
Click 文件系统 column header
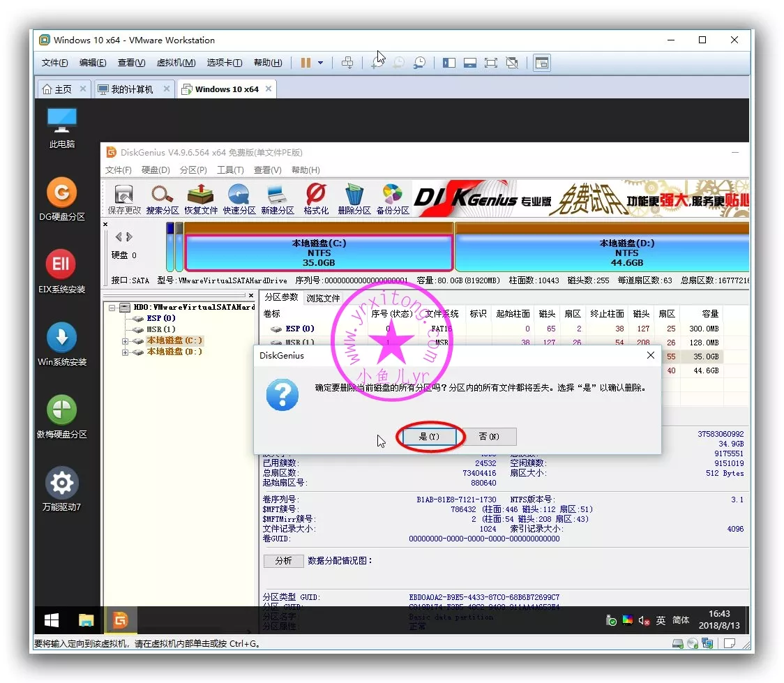[442, 313]
